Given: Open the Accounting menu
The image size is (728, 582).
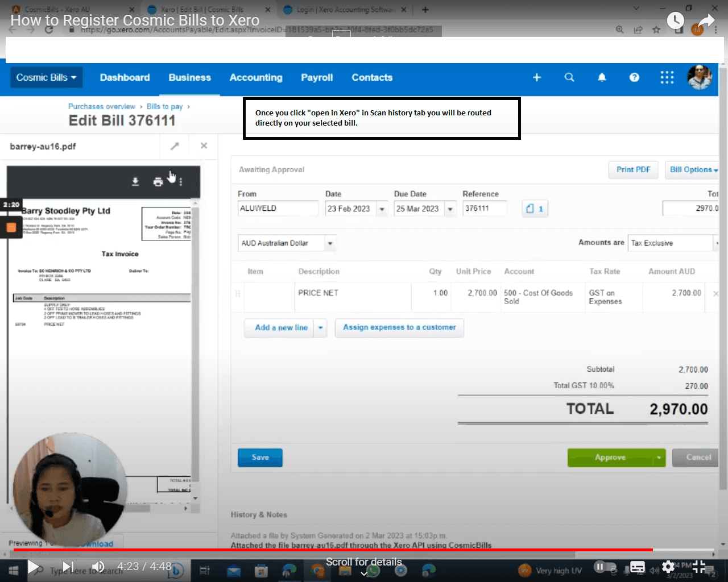Looking at the screenshot, I should (256, 77).
